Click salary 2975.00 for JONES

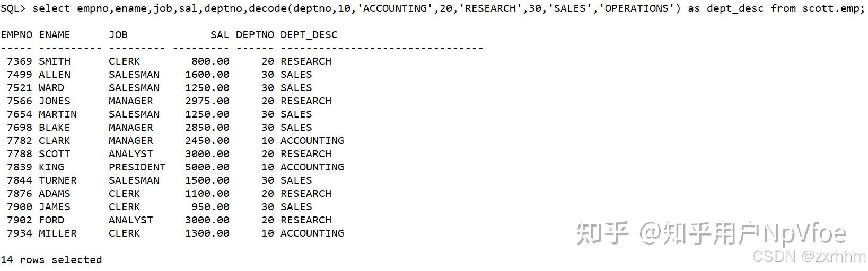tap(207, 101)
